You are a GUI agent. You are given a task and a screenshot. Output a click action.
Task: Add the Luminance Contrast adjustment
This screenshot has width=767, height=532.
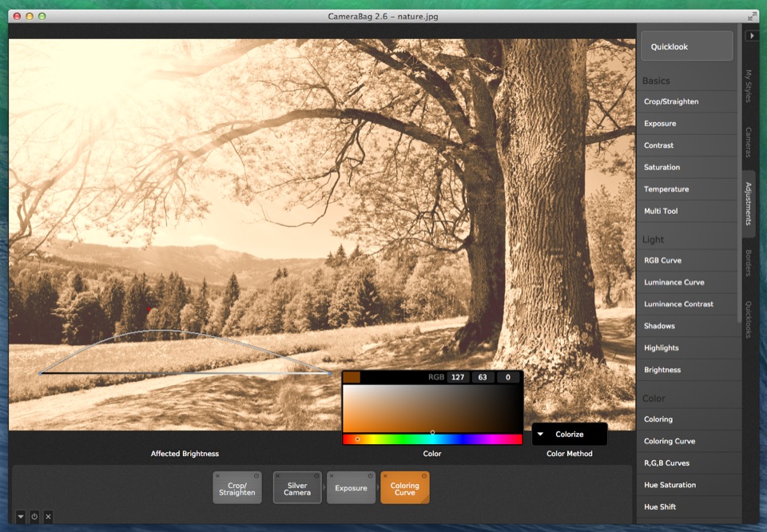pos(687,304)
